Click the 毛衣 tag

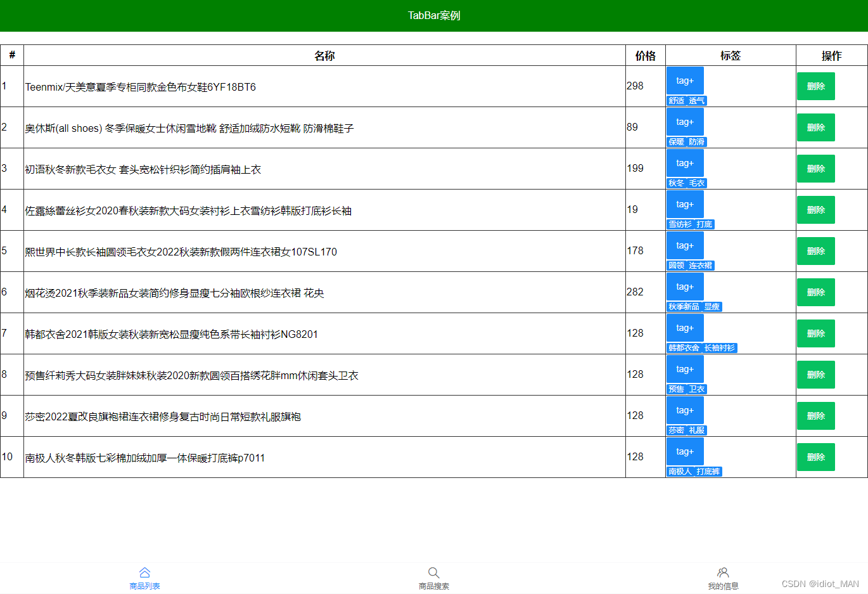(697, 183)
